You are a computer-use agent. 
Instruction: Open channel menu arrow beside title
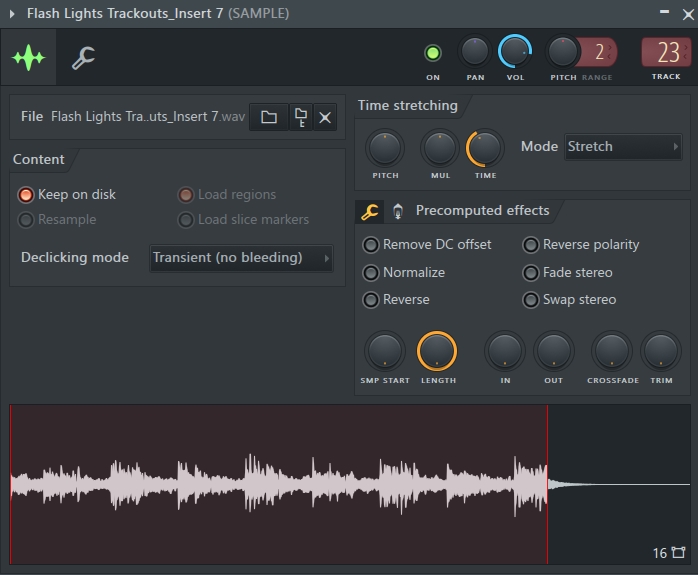click(x=12, y=14)
